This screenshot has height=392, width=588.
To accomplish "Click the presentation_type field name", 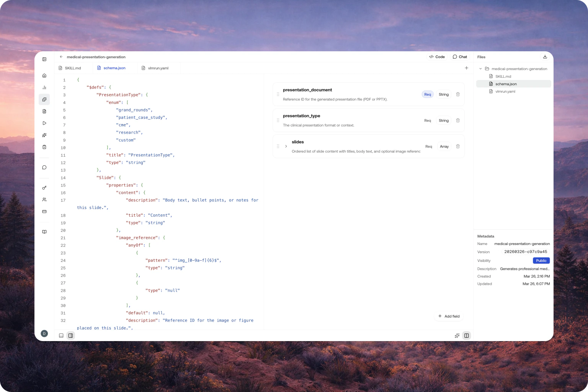I will click(301, 116).
